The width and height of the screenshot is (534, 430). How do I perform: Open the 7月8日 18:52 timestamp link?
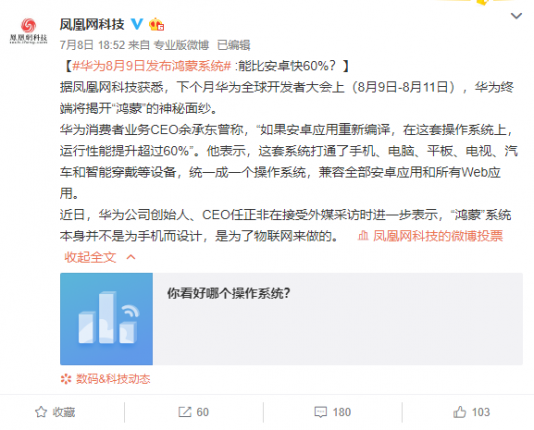[92, 45]
